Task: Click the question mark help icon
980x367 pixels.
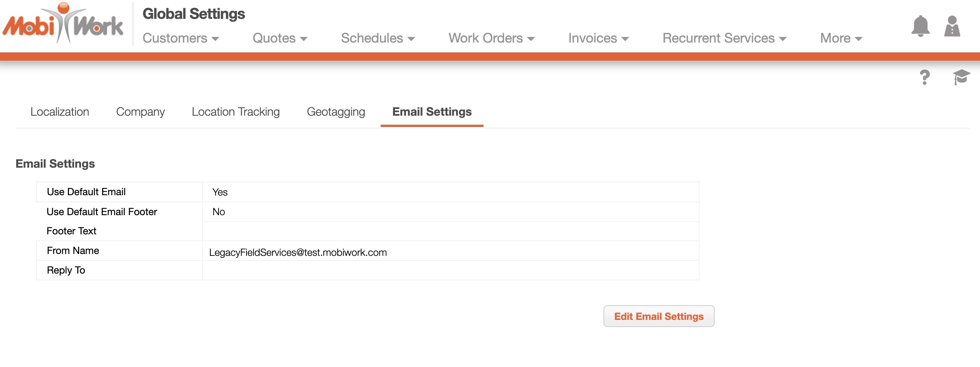Action: click(925, 77)
